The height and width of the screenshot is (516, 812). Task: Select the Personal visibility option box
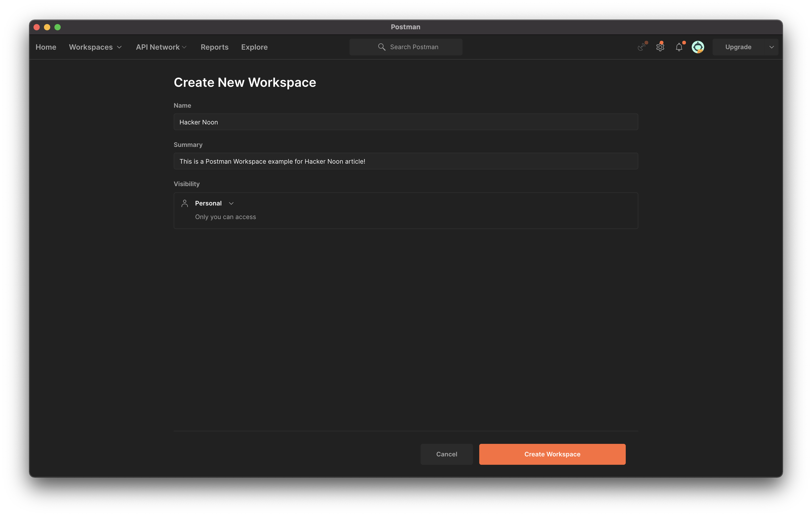[405, 210]
